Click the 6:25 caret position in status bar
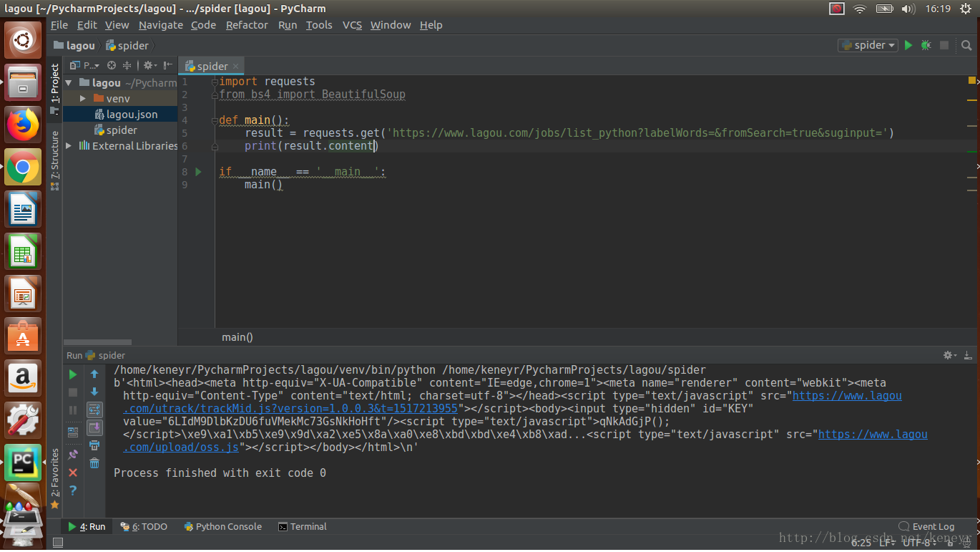The image size is (980, 552). point(861,543)
